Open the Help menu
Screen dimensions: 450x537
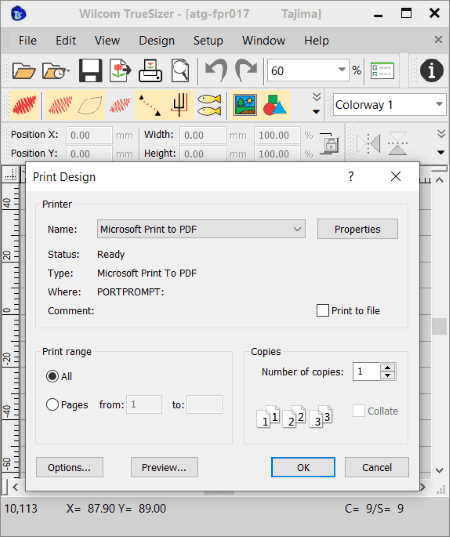(316, 40)
